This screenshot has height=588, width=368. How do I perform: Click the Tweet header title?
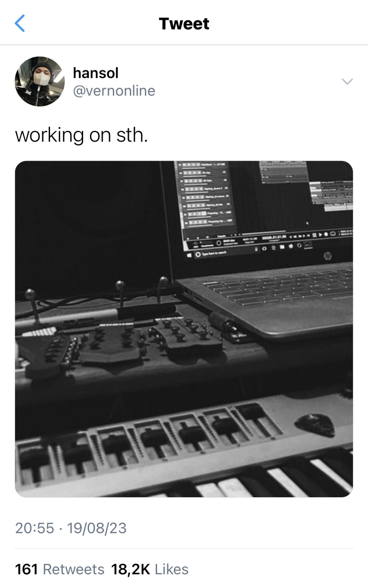pos(184,24)
